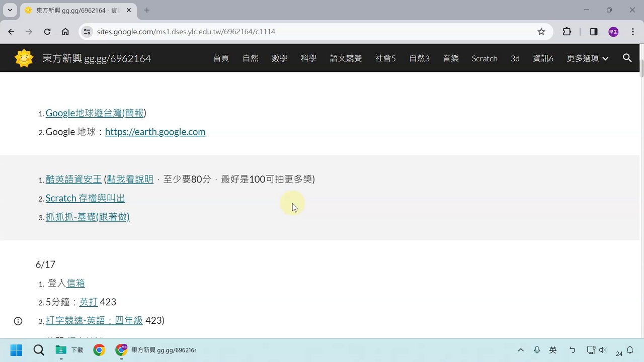Open the Windows Start menu

point(16,350)
